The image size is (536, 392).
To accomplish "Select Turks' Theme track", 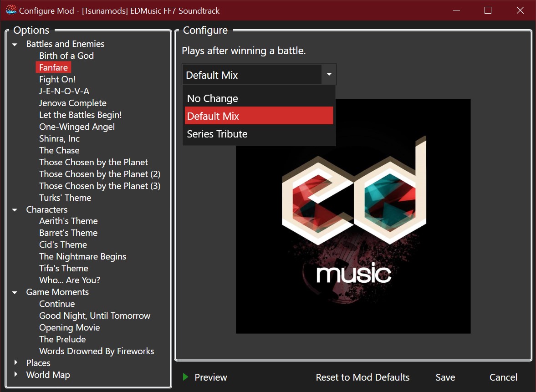I will point(65,198).
